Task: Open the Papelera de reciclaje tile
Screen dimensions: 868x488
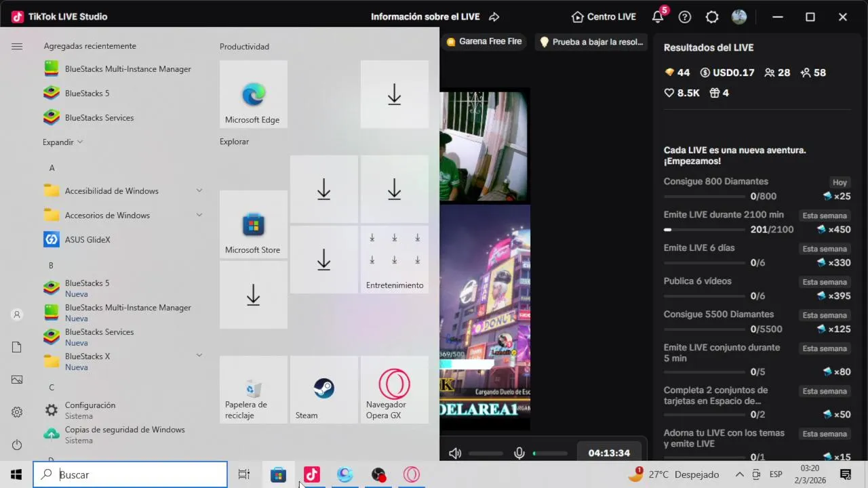Action: [254, 390]
